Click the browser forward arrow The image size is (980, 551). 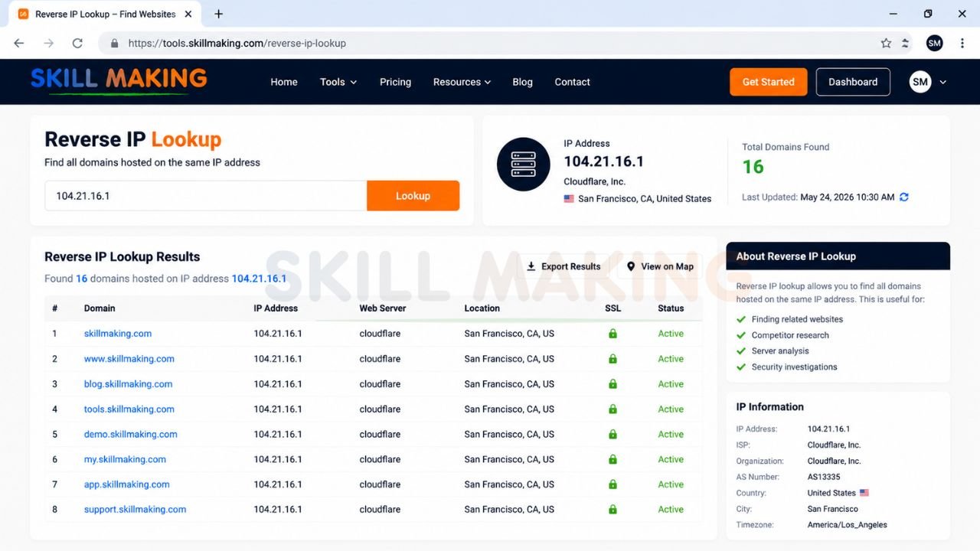coord(48,44)
